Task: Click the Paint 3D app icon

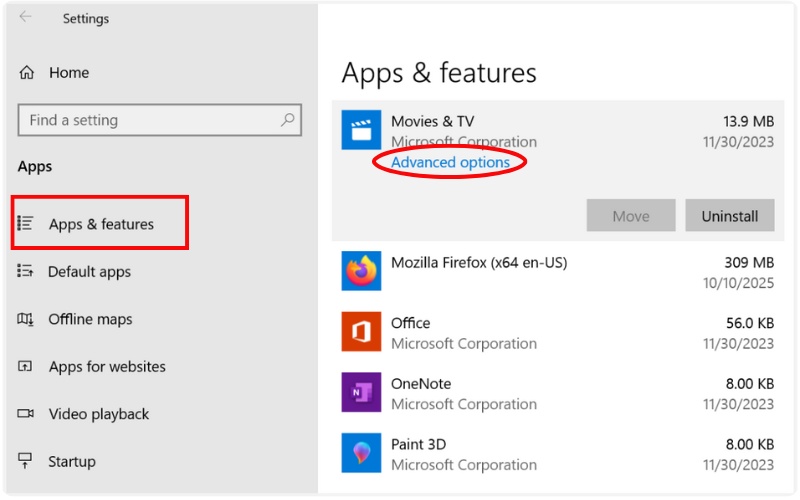Action: point(361,453)
